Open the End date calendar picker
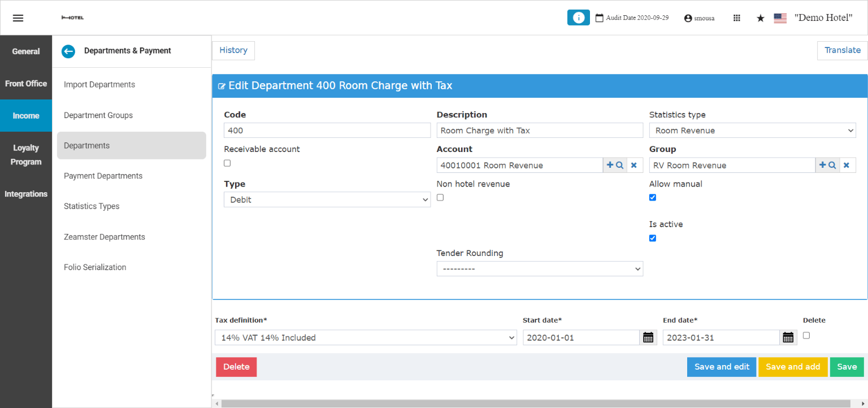The height and width of the screenshot is (408, 868). (788, 337)
